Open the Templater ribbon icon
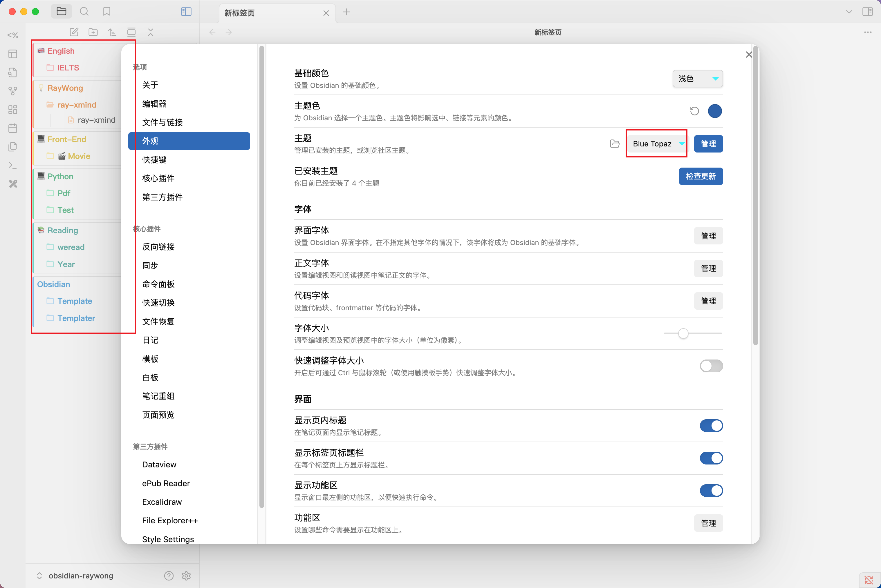The width and height of the screenshot is (881, 588). coord(13,35)
